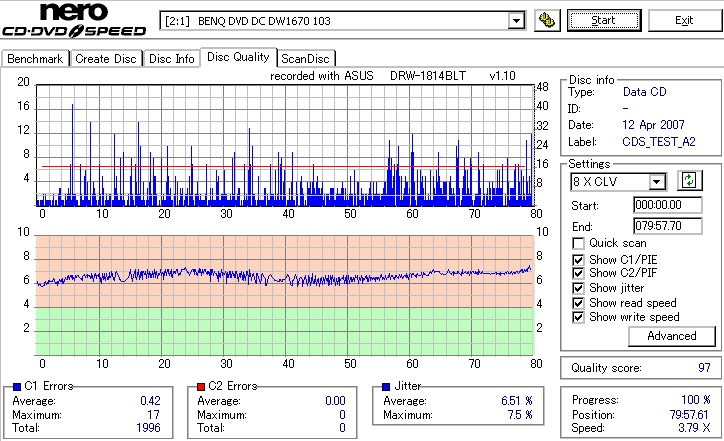
Task: Disable the Show jitter checkbox
Action: tap(578, 288)
